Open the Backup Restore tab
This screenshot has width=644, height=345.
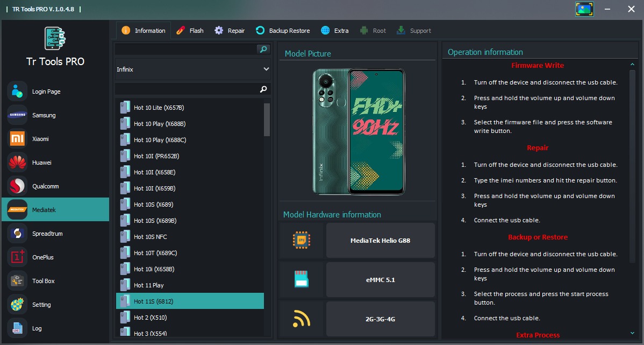point(283,31)
